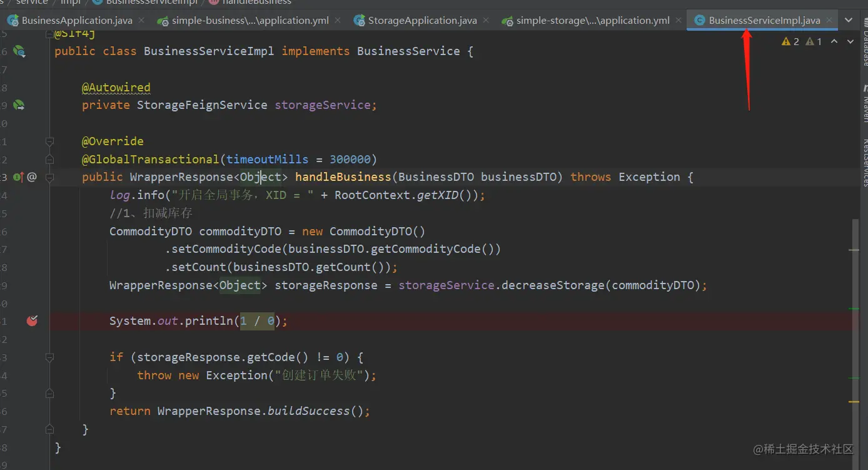Viewport: 868px width, 470px height.
Task: Click the @Override annotation
Action: click(x=113, y=141)
